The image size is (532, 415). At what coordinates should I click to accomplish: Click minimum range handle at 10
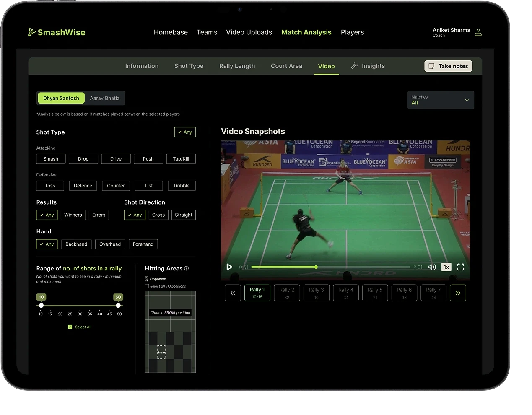[41, 306]
